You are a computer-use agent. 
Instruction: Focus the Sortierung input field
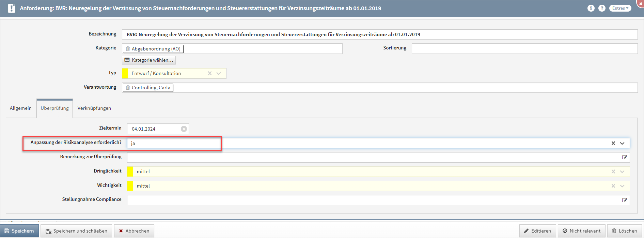tap(524, 48)
